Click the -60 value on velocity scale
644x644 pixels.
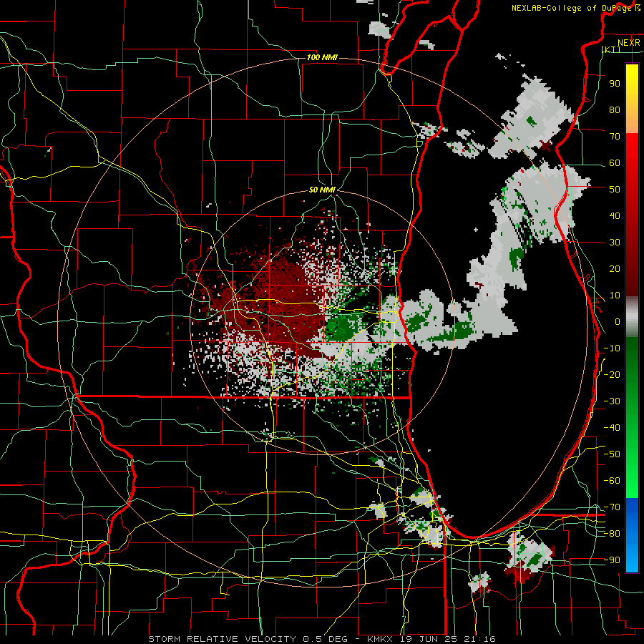point(612,481)
